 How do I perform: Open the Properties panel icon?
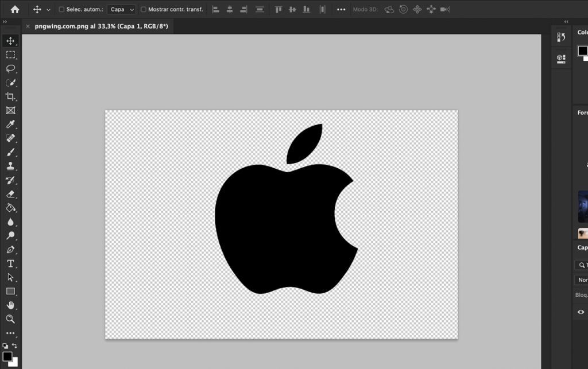click(x=561, y=59)
